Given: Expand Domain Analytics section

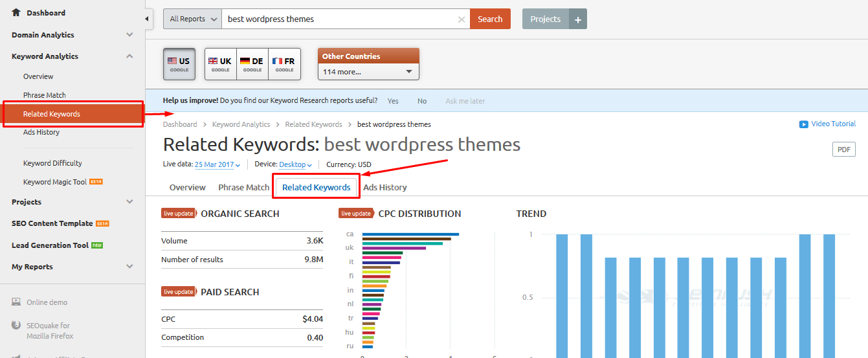Looking at the screenshot, I should coord(130,35).
